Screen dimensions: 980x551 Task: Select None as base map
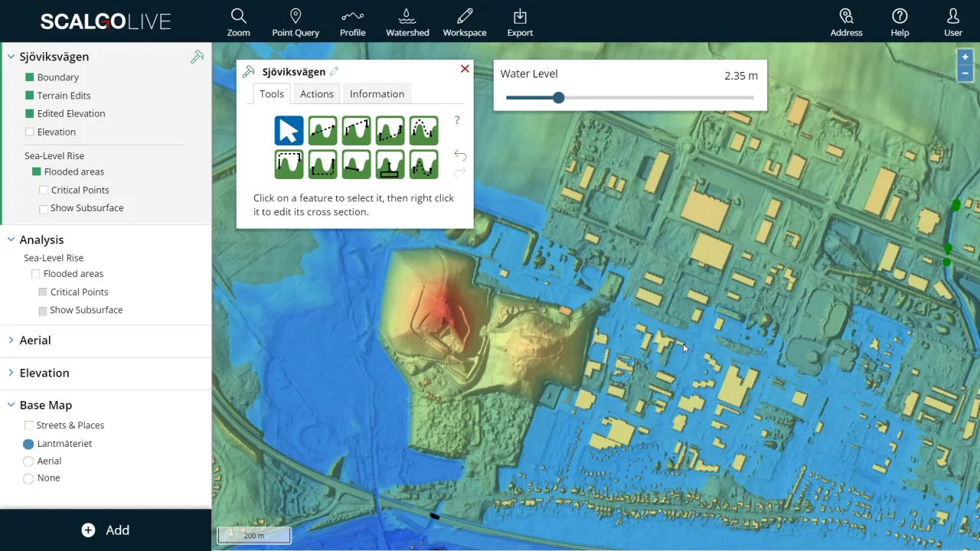[28, 478]
